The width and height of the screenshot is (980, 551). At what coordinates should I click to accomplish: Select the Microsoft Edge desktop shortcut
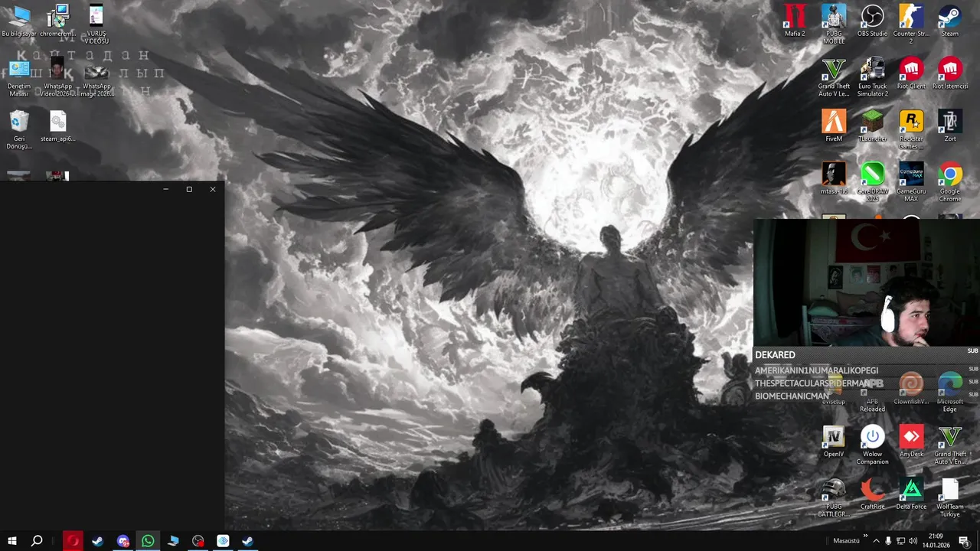click(950, 392)
